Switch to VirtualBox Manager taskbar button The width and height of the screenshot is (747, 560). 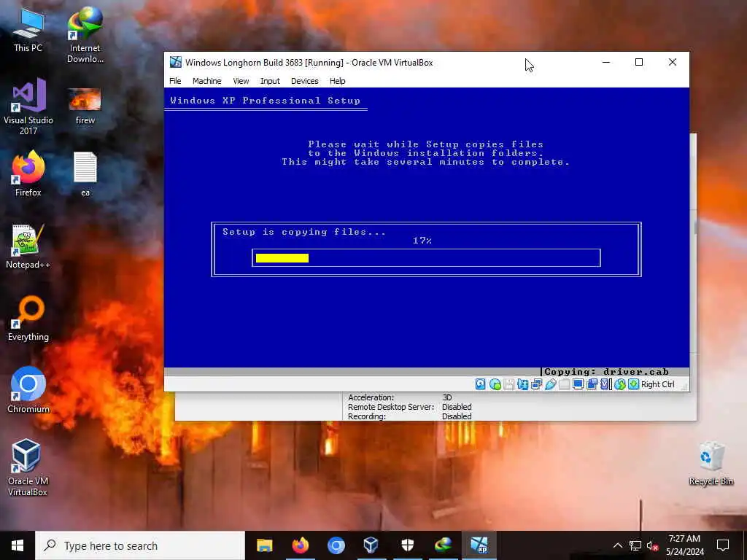[371, 545]
